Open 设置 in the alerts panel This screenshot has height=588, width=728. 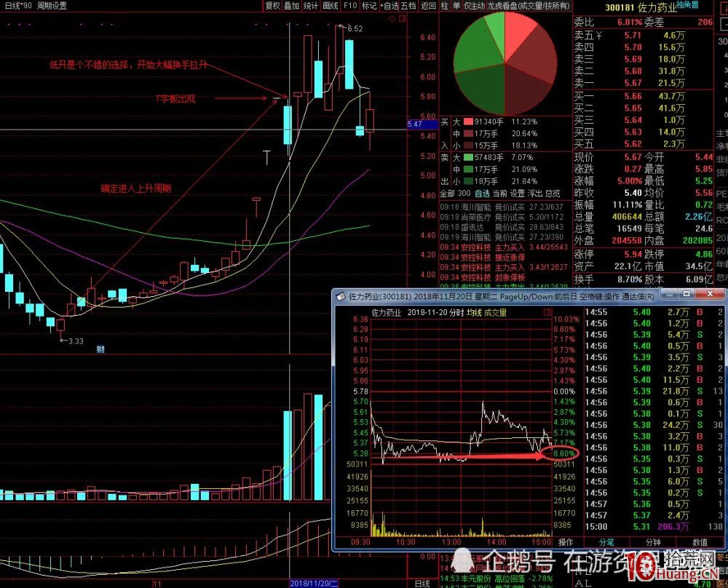pyautogui.click(x=517, y=194)
